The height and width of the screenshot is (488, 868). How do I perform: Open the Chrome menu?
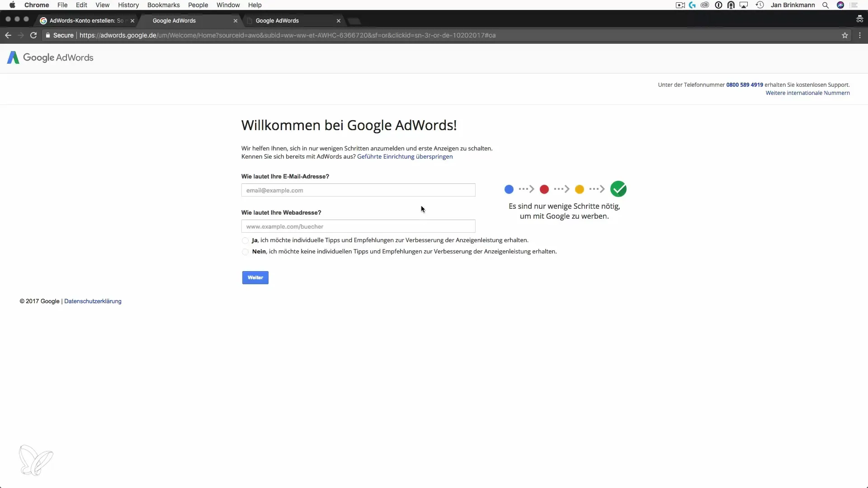pyautogui.click(x=37, y=5)
